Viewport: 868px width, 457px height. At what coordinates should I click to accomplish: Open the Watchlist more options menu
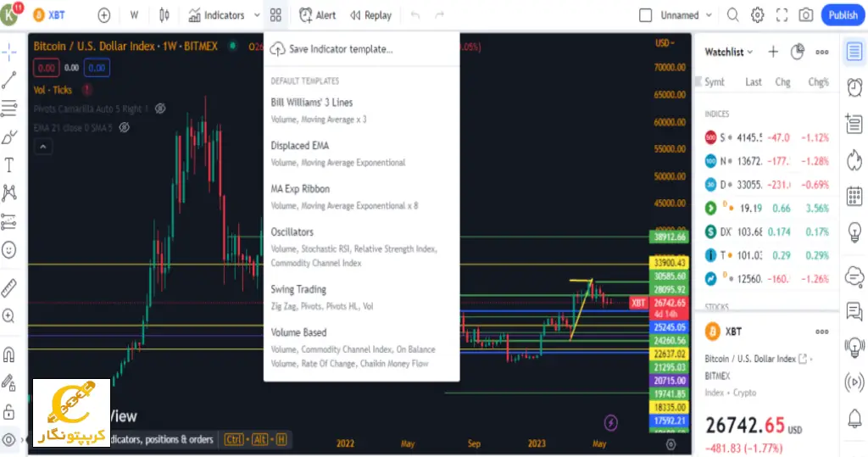[x=822, y=52]
